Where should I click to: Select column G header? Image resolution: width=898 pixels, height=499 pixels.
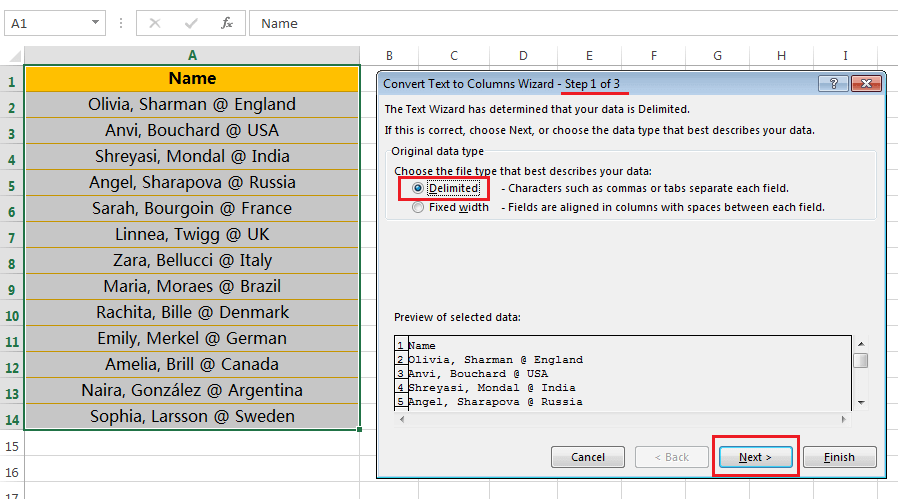point(718,55)
